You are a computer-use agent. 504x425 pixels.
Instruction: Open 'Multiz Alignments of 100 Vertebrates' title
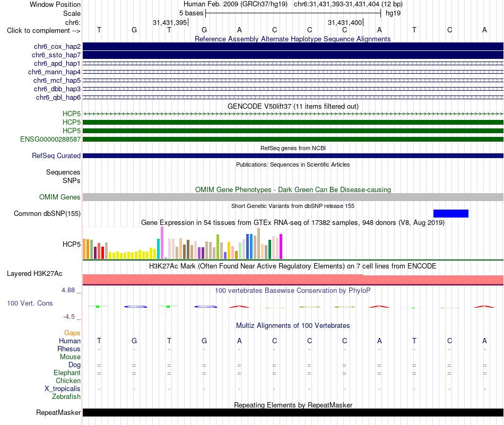pyautogui.click(x=293, y=325)
